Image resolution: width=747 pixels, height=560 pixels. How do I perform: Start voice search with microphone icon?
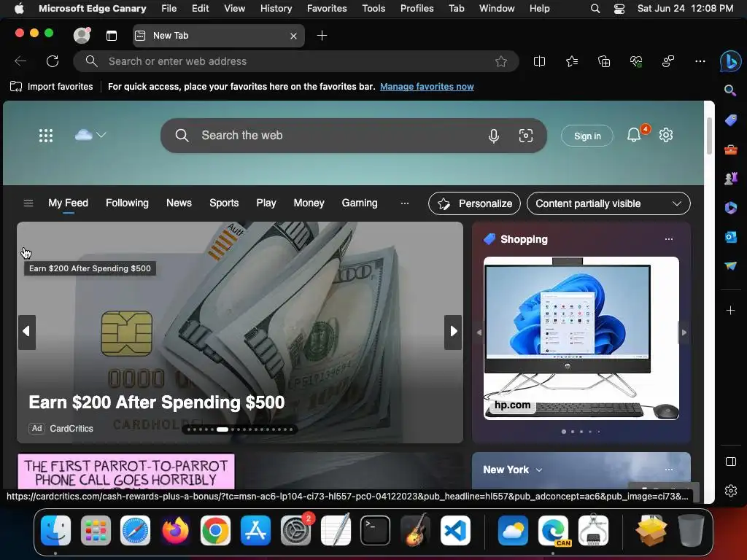click(494, 136)
